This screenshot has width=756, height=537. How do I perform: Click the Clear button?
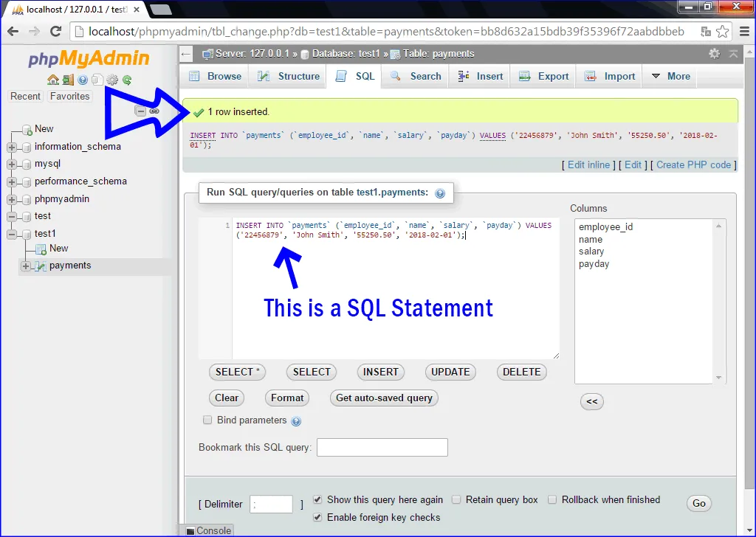pos(227,398)
